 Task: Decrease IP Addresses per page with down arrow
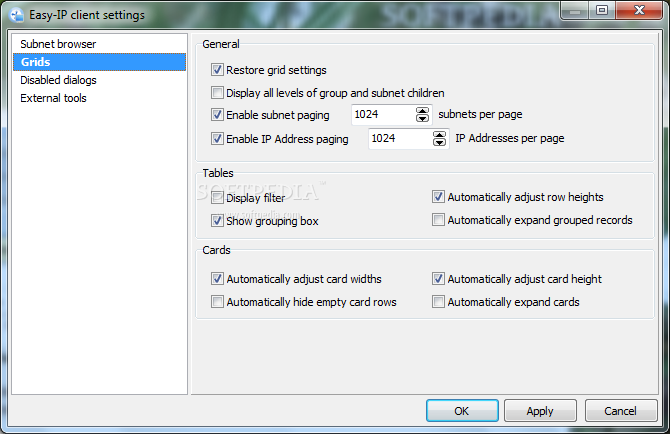[x=439, y=142]
